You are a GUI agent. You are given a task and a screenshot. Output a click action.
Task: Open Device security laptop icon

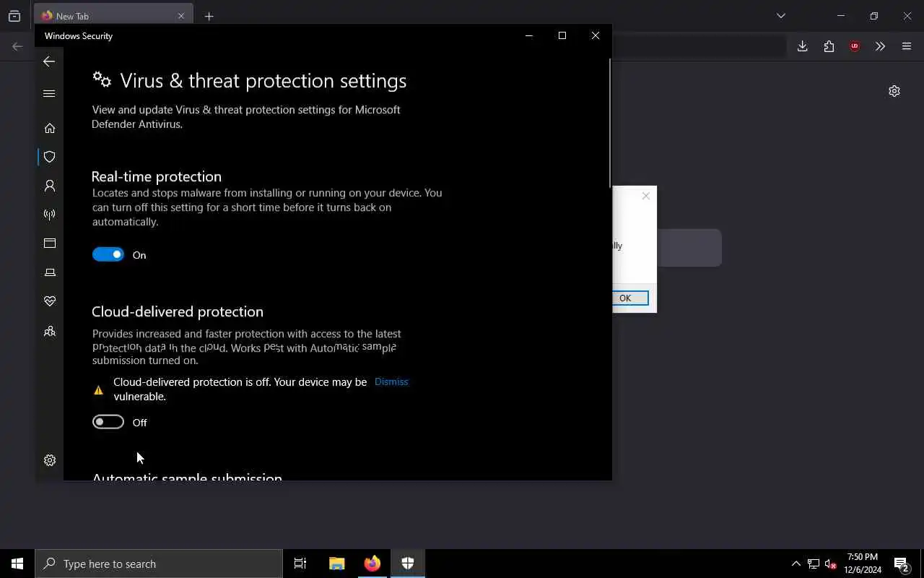50,272
